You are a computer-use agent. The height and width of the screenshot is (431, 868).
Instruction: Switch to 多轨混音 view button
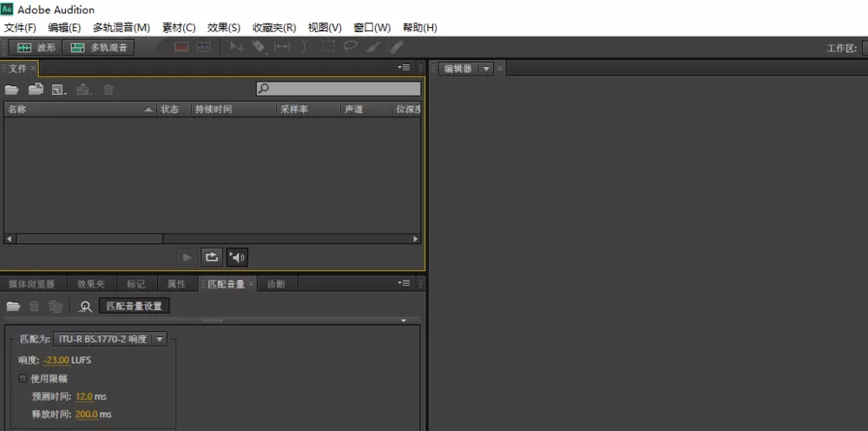pyautogui.click(x=99, y=48)
